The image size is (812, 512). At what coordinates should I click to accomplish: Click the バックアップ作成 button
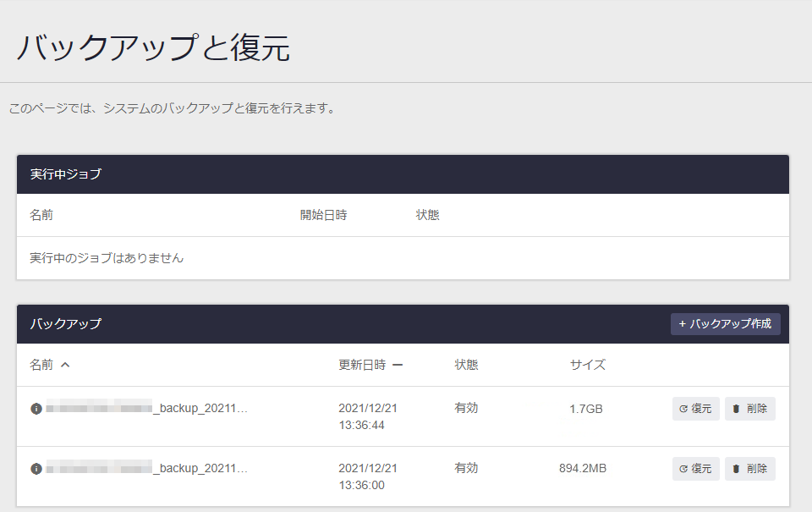tap(725, 324)
